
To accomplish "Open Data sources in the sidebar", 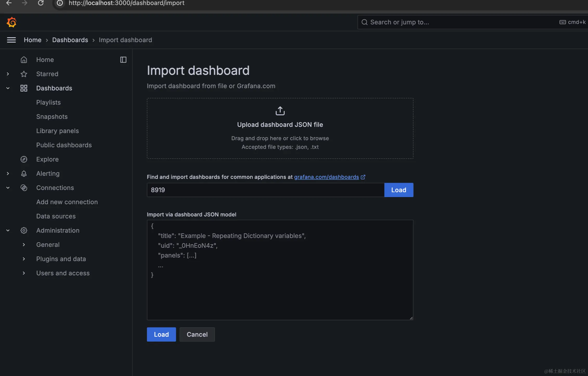I will 56,216.
